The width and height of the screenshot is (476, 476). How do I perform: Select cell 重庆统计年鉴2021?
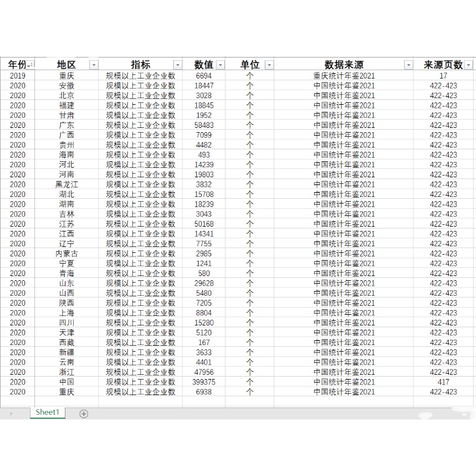(x=344, y=76)
